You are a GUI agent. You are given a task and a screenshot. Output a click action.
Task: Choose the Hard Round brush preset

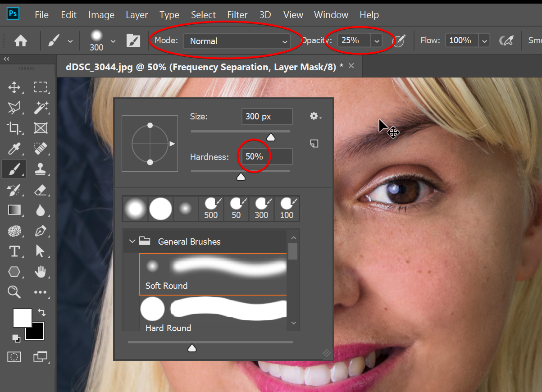[x=213, y=314]
